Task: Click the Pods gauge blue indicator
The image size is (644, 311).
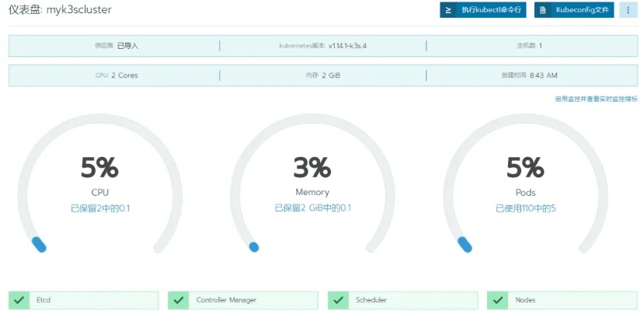Action: (x=465, y=245)
